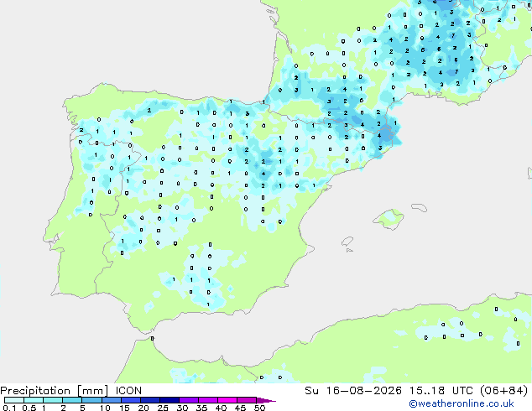532x411 pixels.
Task: Click the legend label '50'
Action: [x=259, y=408]
